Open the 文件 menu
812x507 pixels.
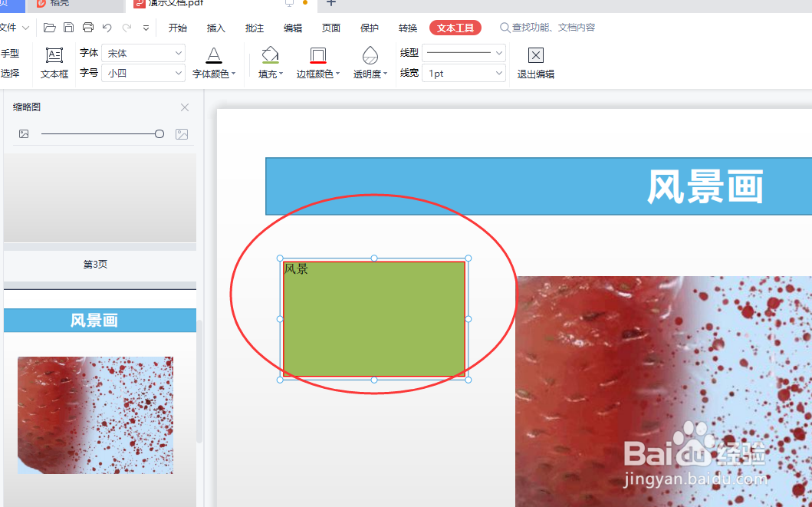coord(14,28)
